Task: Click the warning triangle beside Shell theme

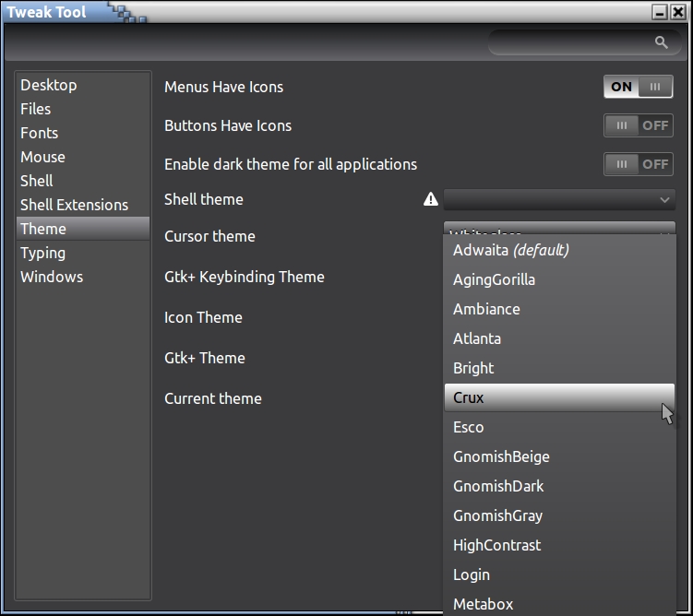Action: click(430, 199)
